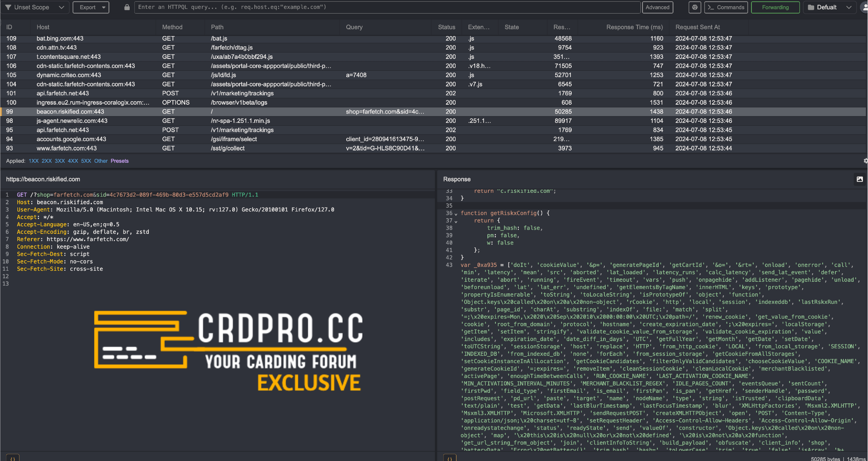868x461 pixels.
Task: Toggle the 2XX status filter
Action: 47,161
